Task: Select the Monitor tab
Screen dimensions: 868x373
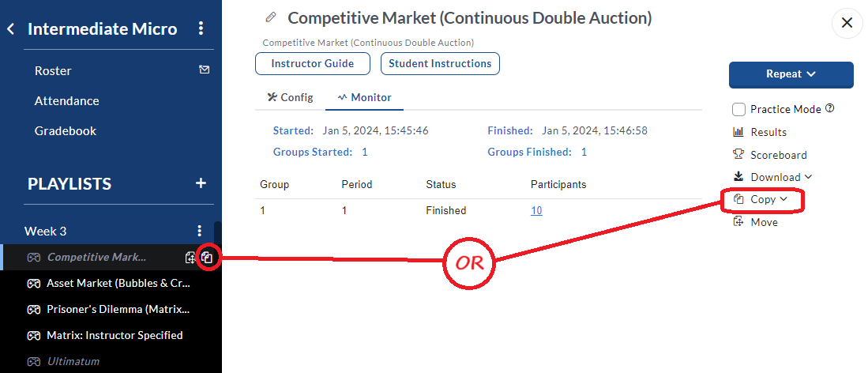Action: click(364, 97)
